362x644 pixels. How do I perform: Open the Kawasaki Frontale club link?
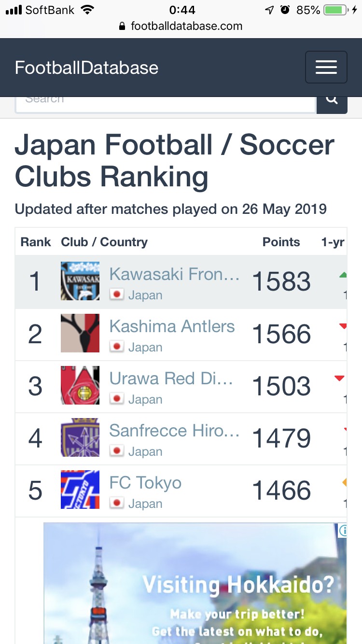pyautogui.click(x=174, y=274)
